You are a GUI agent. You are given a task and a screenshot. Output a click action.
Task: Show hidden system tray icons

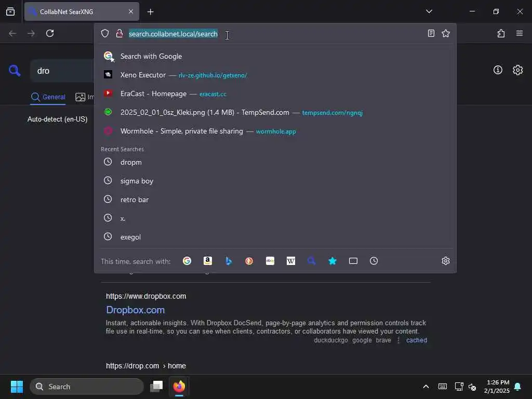pyautogui.click(x=426, y=387)
